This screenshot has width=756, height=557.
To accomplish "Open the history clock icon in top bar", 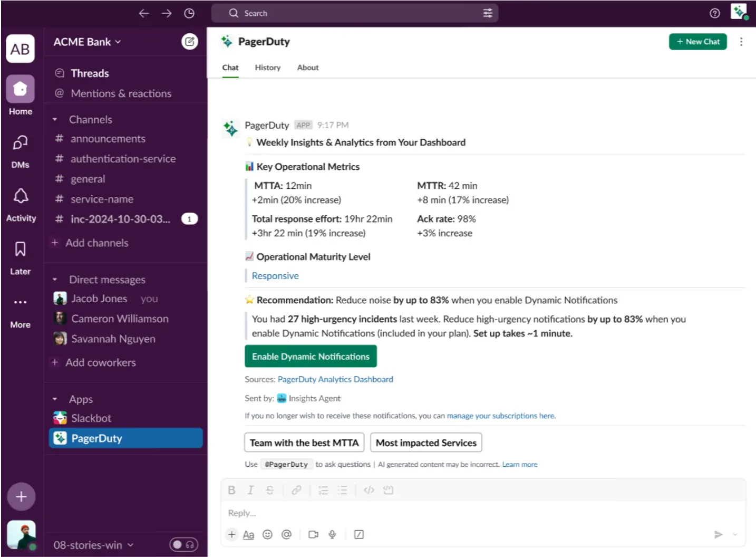I will click(x=189, y=13).
